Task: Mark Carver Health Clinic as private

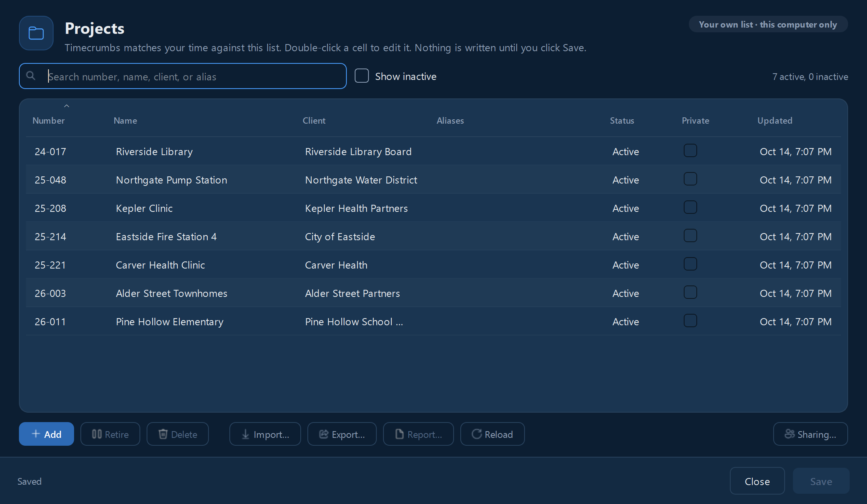Action: 690,264
